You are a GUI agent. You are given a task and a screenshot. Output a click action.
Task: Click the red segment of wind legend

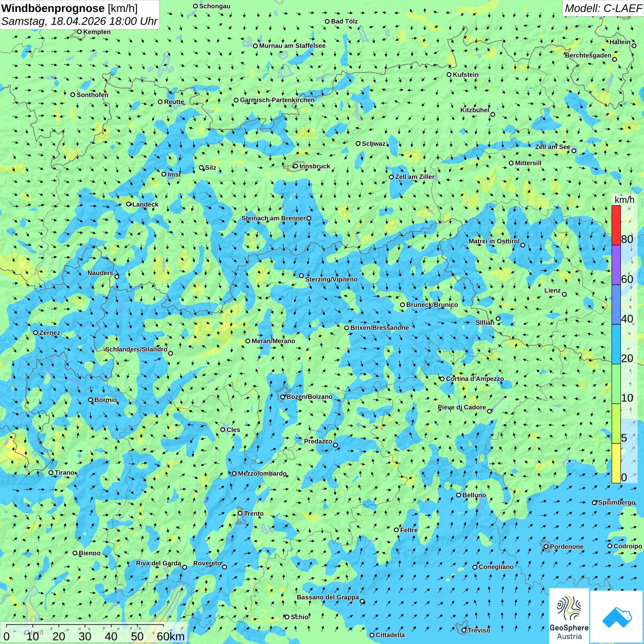pyautogui.click(x=616, y=225)
